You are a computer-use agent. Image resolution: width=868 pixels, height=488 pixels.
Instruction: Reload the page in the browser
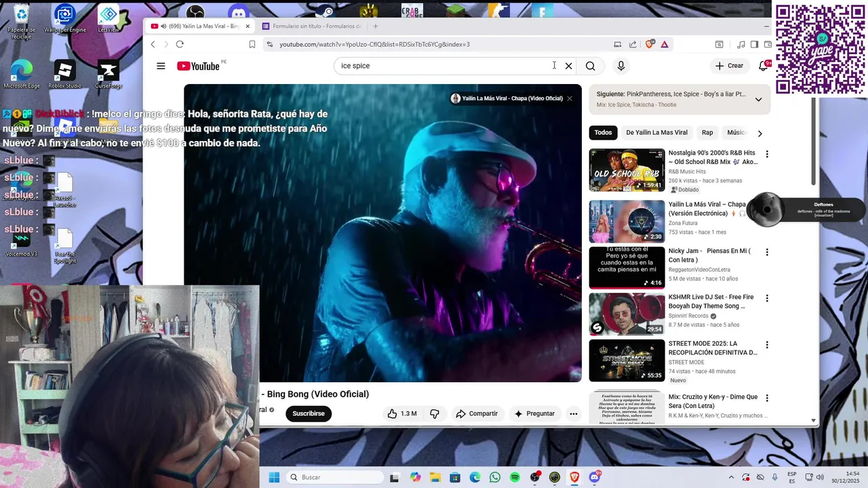pos(180,44)
